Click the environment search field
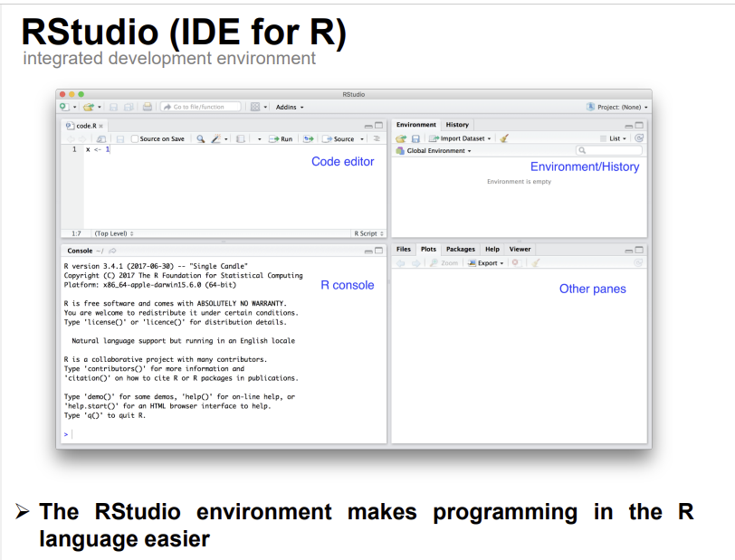735x560 pixels. tap(609, 150)
